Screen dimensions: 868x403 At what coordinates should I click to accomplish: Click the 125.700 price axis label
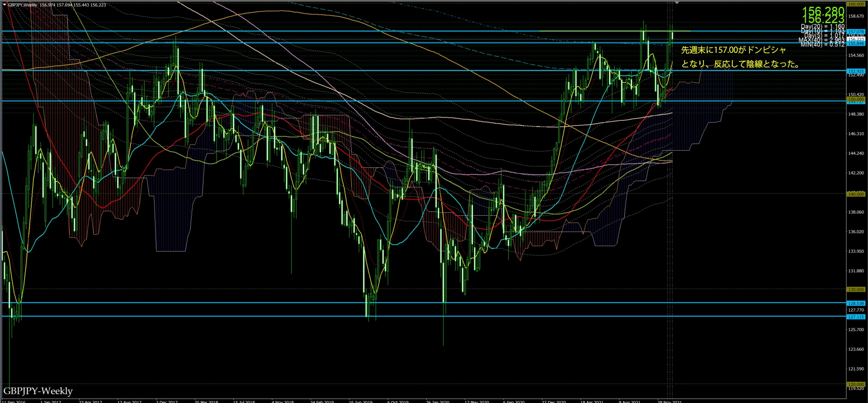point(856,330)
